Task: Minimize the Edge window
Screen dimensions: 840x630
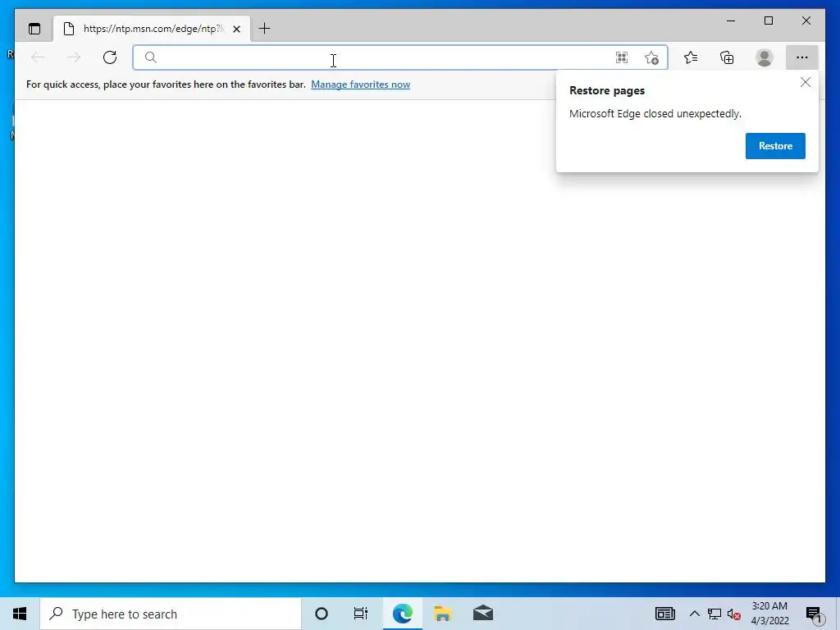Action: (731, 21)
